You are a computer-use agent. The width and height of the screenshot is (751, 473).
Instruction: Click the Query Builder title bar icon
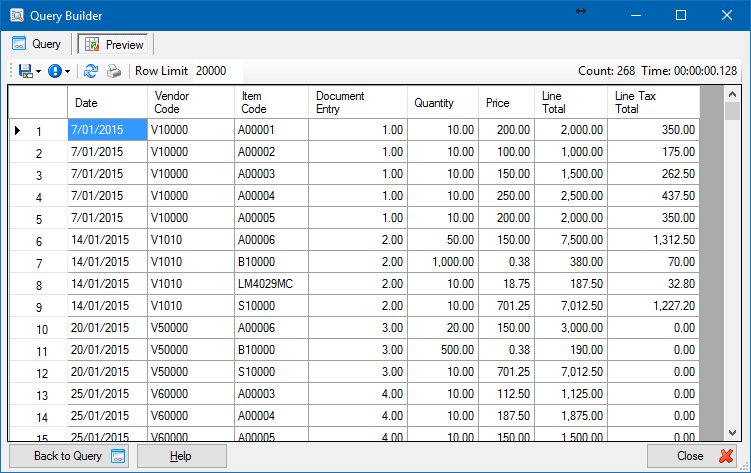click(x=17, y=15)
